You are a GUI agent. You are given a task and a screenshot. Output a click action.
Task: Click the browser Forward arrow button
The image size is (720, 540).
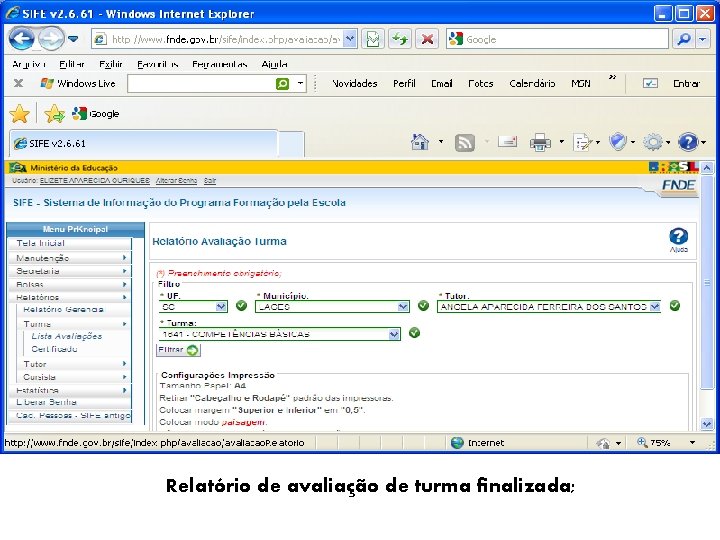pyautogui.click(x=51, y=39)
